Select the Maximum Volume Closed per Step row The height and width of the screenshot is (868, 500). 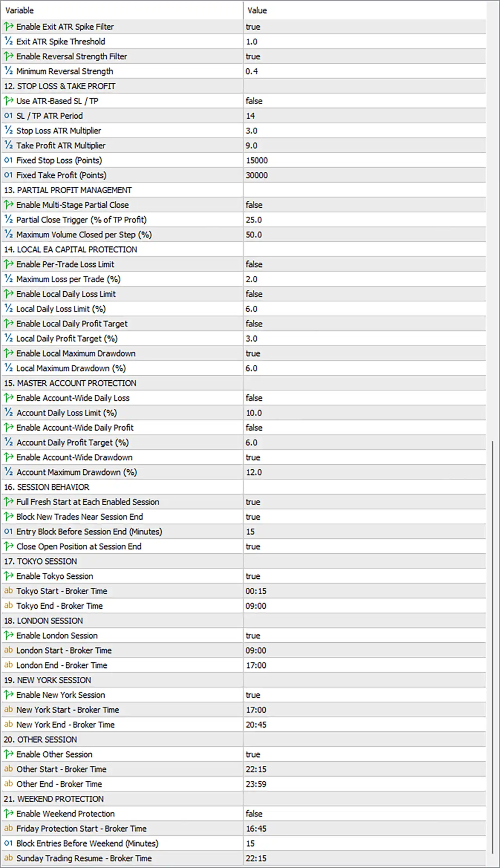244,234
